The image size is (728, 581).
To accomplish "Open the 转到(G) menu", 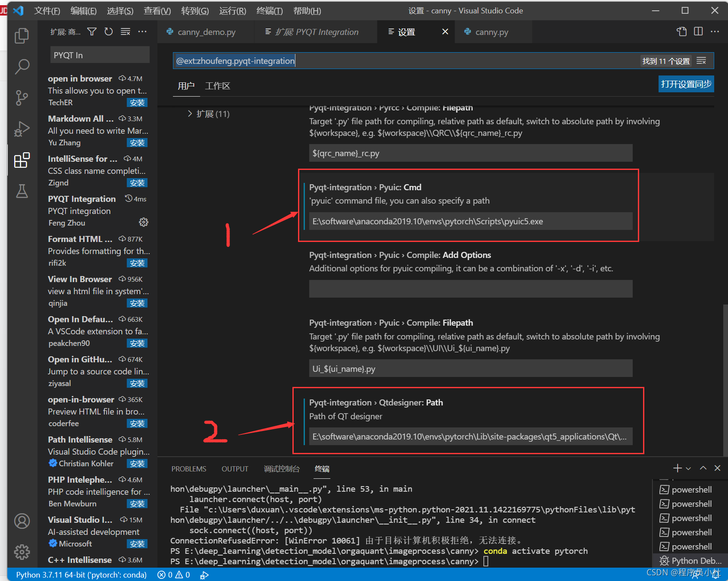I will point(195,11).
